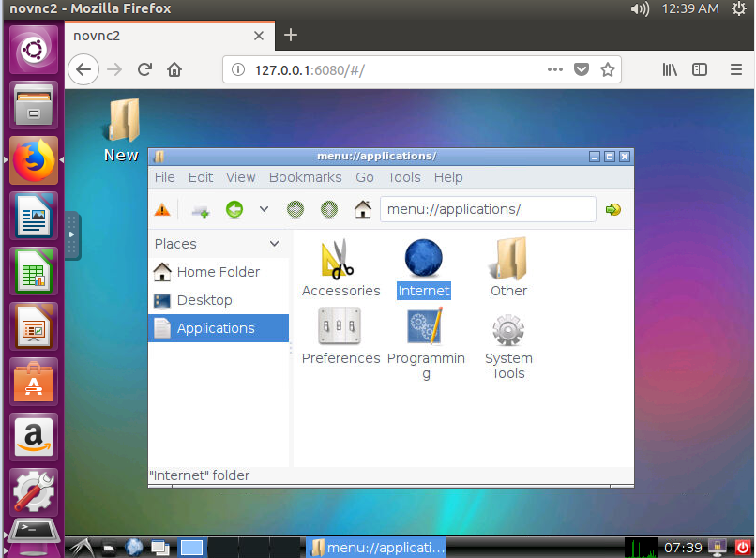The width and height of the screenshot is (756, 558).
Task: Open the back history dropdown arrow
Action: click(264, 209)
